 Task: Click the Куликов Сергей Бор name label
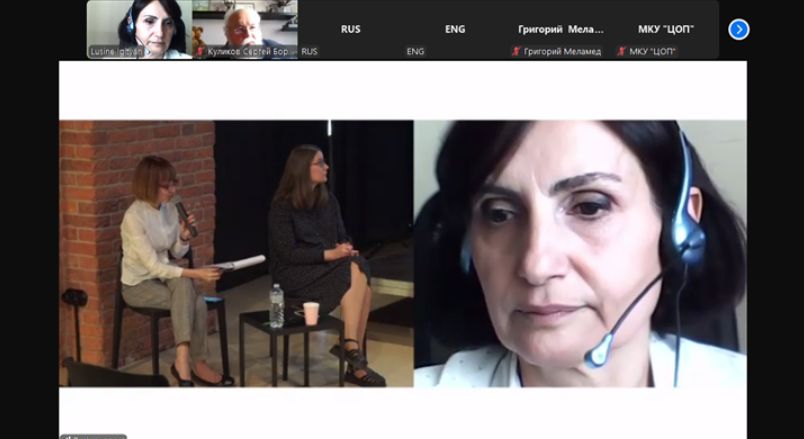[x=248, y=51]
